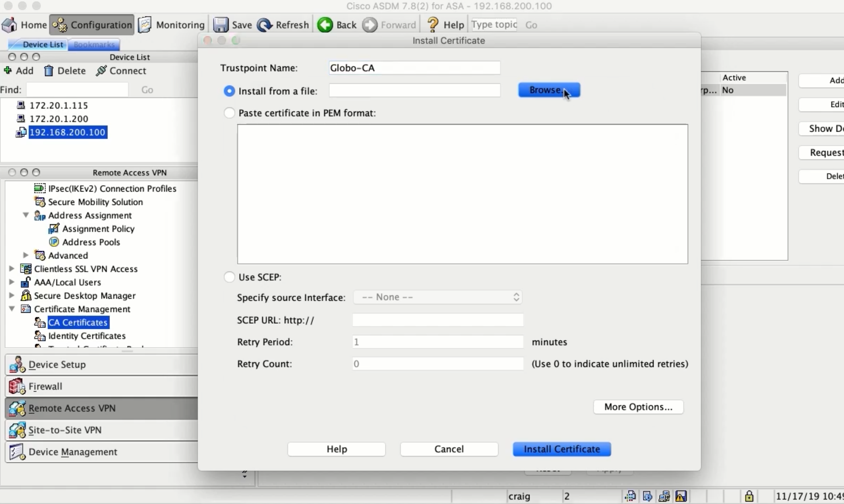Click the Refresh arrow icon

click(x=265, y=25)
